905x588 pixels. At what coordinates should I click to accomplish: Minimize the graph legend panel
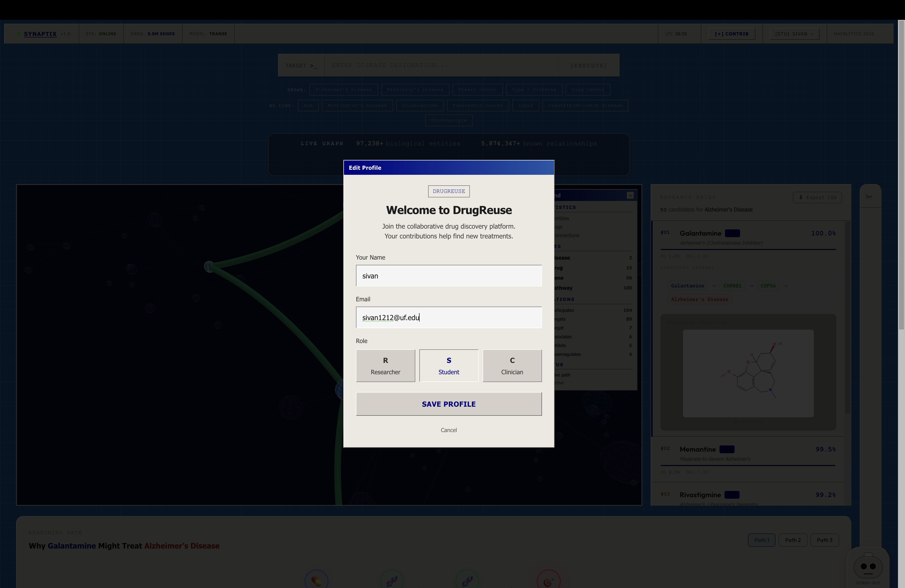pyautogui.click(x=630, y=195)
